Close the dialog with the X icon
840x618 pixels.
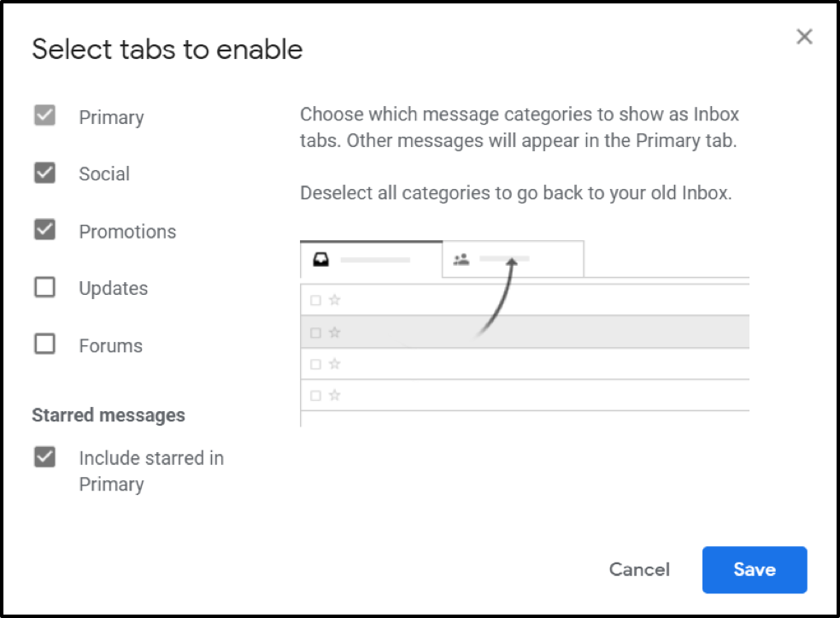(804, 37)
